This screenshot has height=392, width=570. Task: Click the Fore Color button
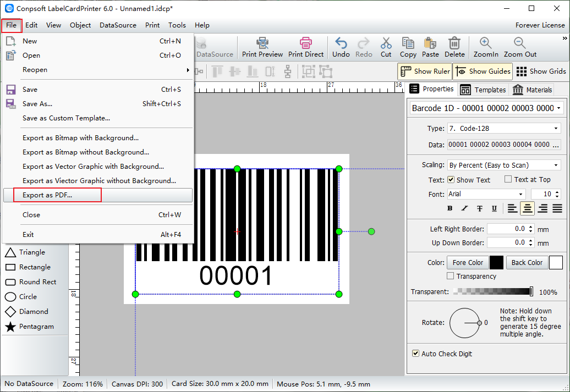tap(468, 263)
